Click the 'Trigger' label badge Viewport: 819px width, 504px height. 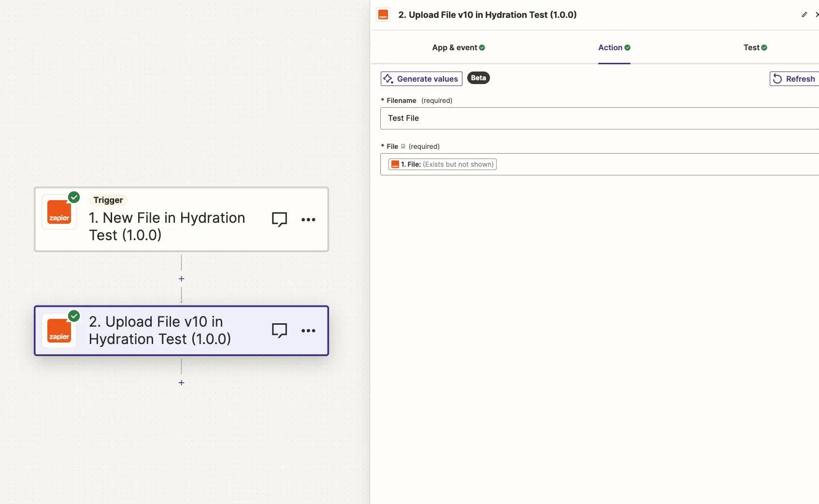108,200
